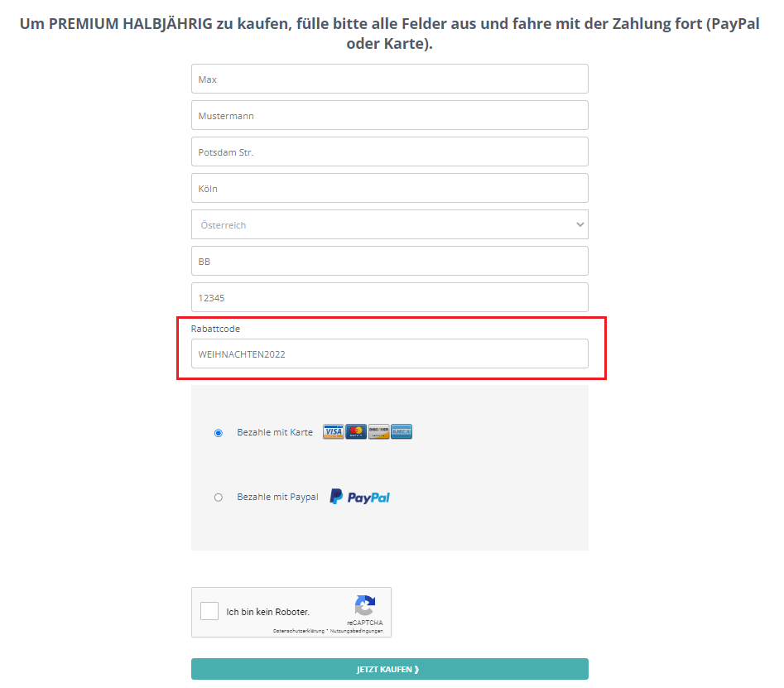Focus the Potsdam Str. address field

click(389, 152)
